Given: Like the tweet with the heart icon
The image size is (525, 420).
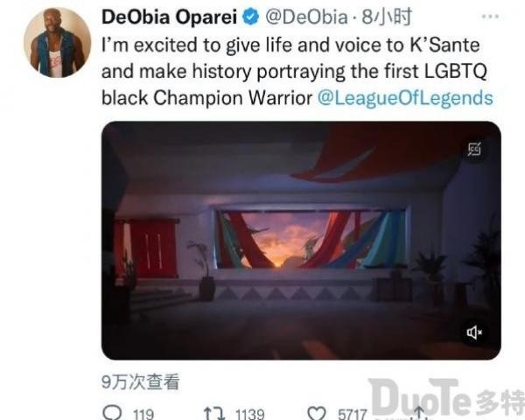Looking at the screenshot, I should point(317,414).
